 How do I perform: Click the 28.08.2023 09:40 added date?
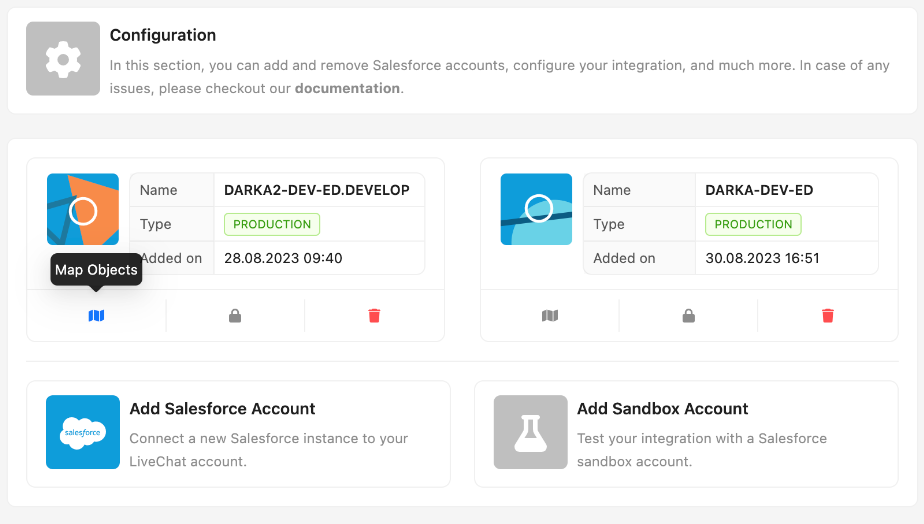tap(283, 258)
